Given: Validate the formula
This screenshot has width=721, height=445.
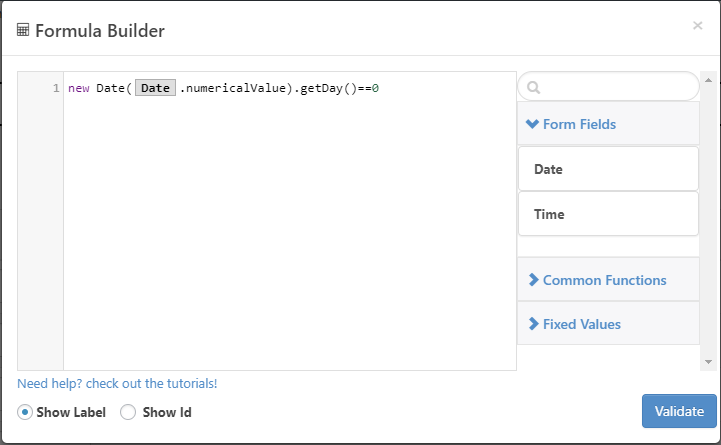Looking at the screenshot, I should [679, 411].
